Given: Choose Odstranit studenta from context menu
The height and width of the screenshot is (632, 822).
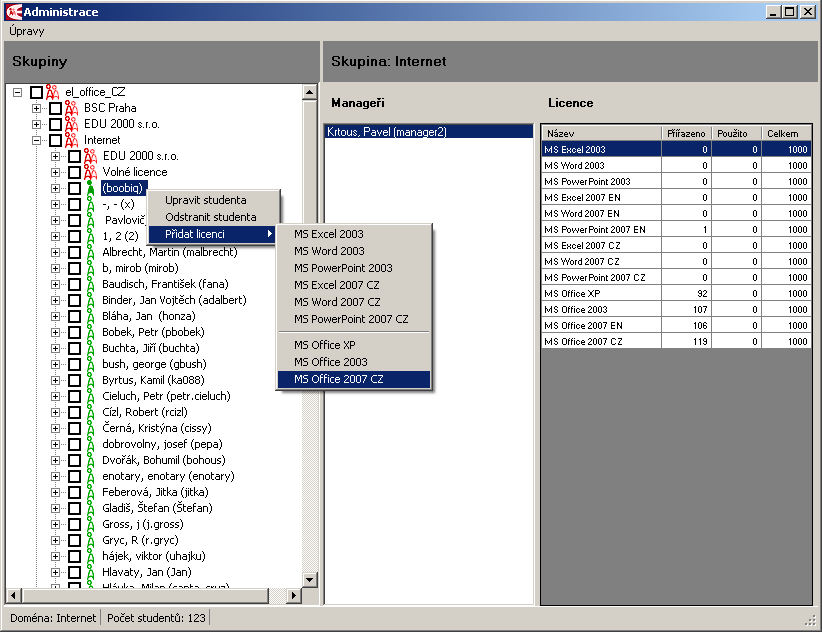Looking at the screenshot, I should pos(211,217).
